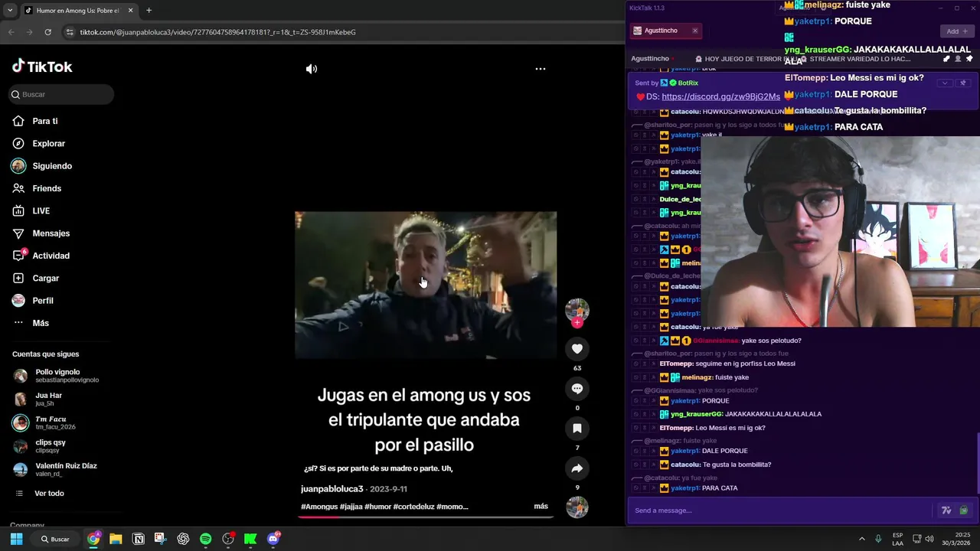The width and height of the screenshot is (980, 551).
Task: Open the creator avatar beside the video
Action: coord(577,310)
